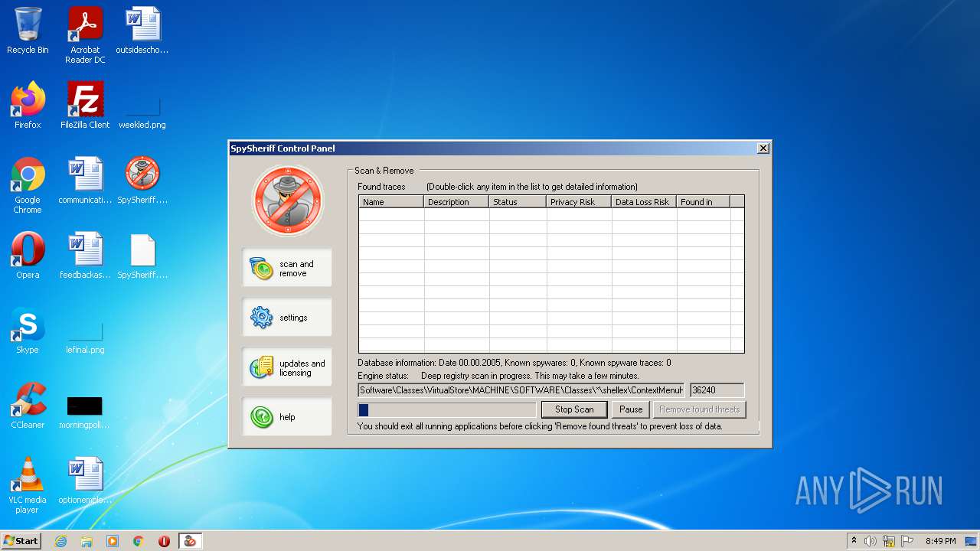This screenshot has width=980, height=551.
Task: Open the Recycle Bin desktop icon
Action: [x=28, y=31]
